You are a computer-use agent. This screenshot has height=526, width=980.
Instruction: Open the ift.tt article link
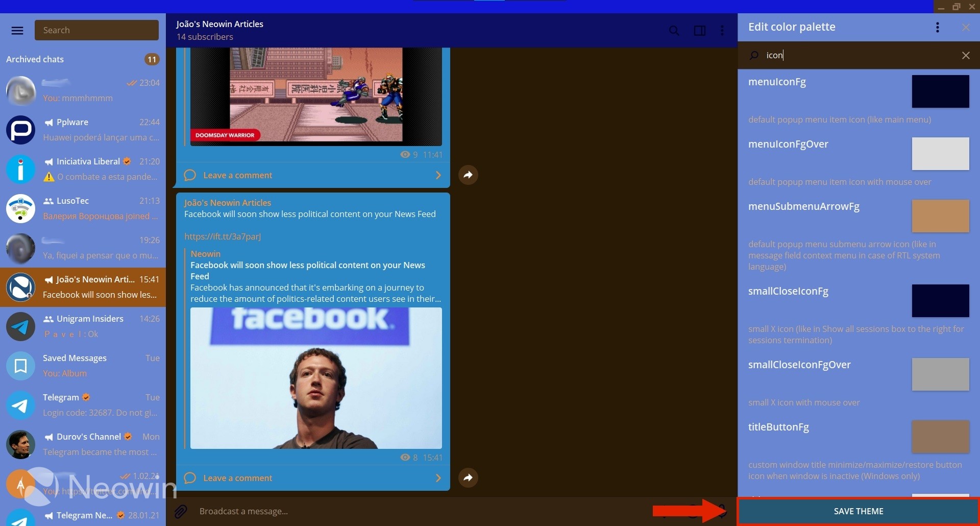(223, 236)
